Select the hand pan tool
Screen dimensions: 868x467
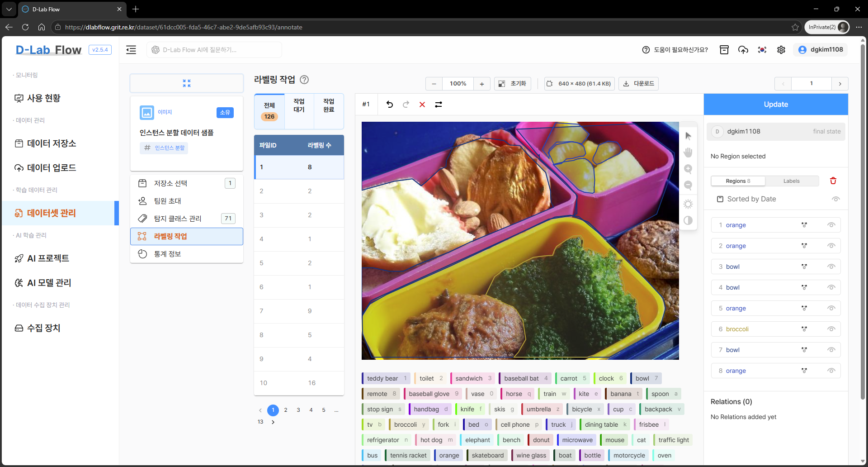coord(688,152)
